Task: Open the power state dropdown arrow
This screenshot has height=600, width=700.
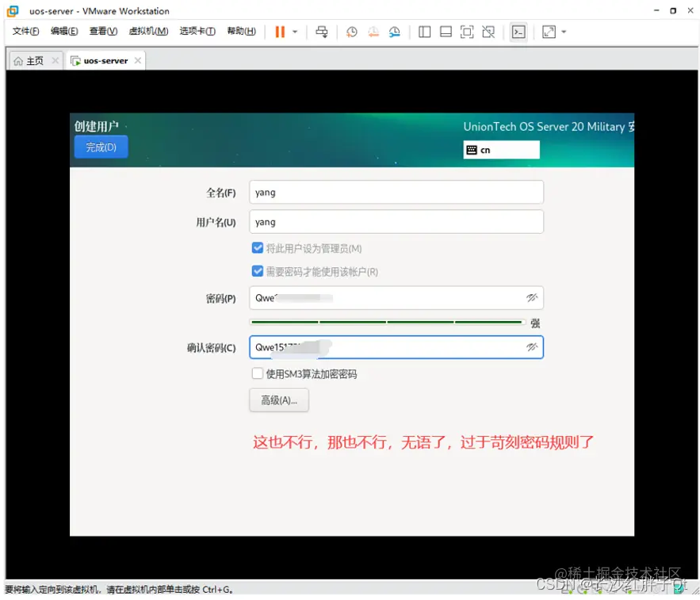Action: click(x=294, y=32)
